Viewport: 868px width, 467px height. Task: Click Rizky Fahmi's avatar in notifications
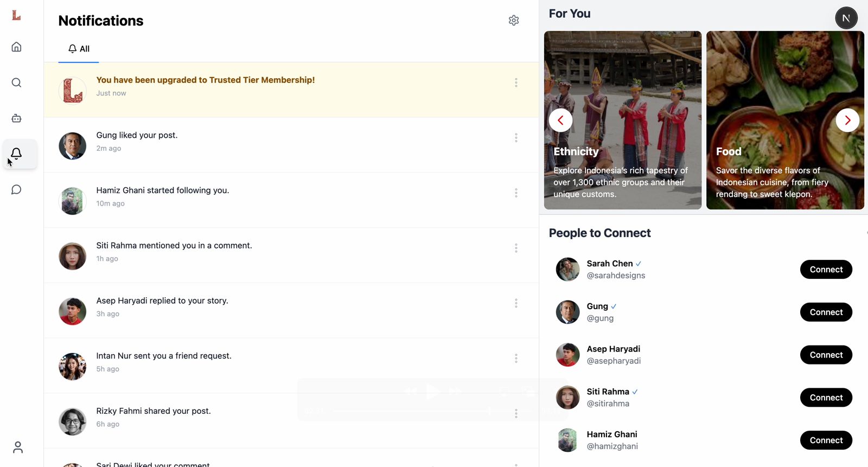(72, 422)
